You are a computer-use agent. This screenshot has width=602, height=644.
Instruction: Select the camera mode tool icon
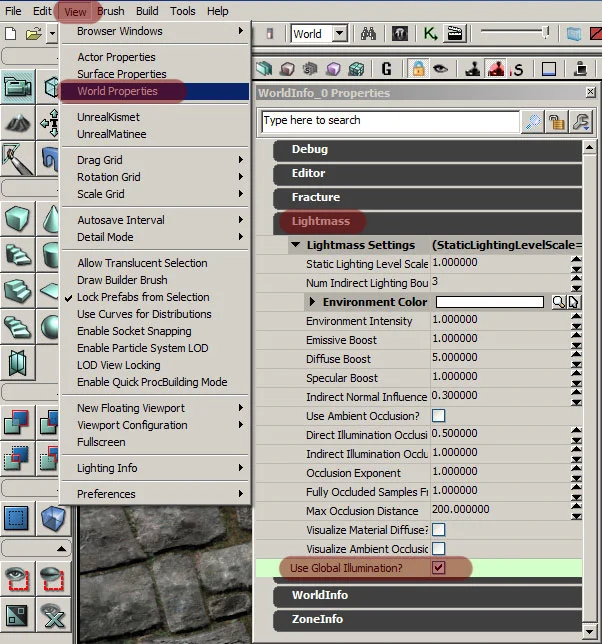[x=18, y=87]
